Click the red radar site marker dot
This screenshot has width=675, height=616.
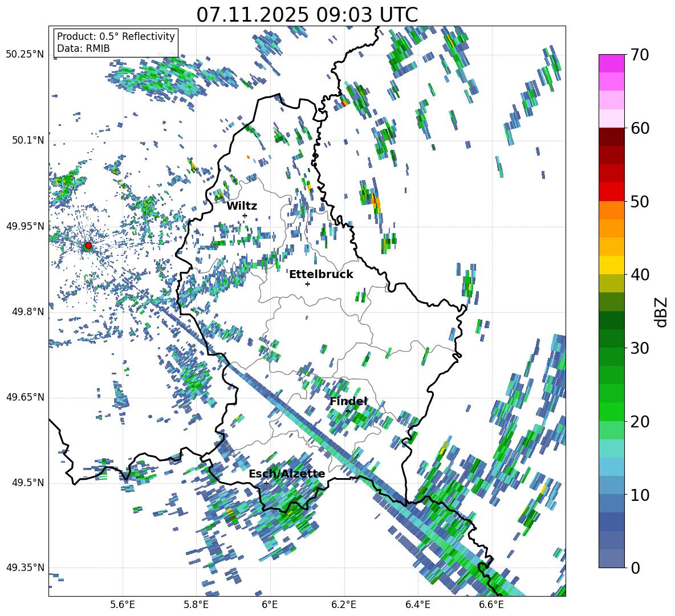click(88, 246)
